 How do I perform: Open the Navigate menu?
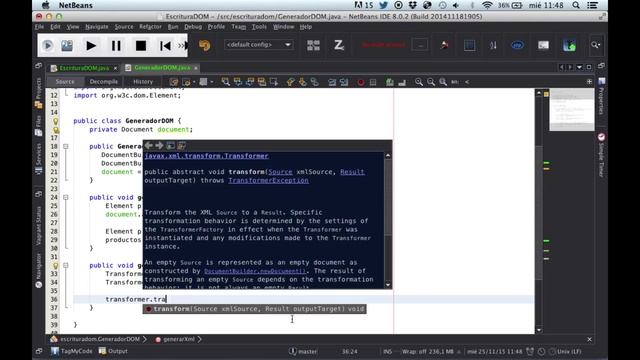(97, 27)
